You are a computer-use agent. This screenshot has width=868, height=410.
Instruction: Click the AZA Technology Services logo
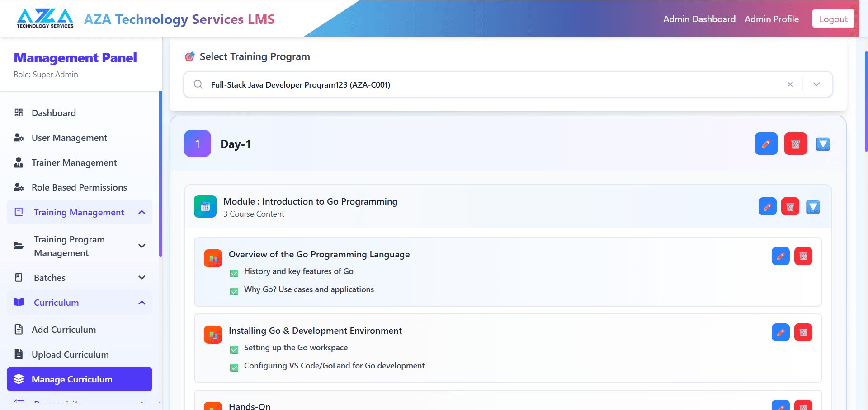point(45,19)
